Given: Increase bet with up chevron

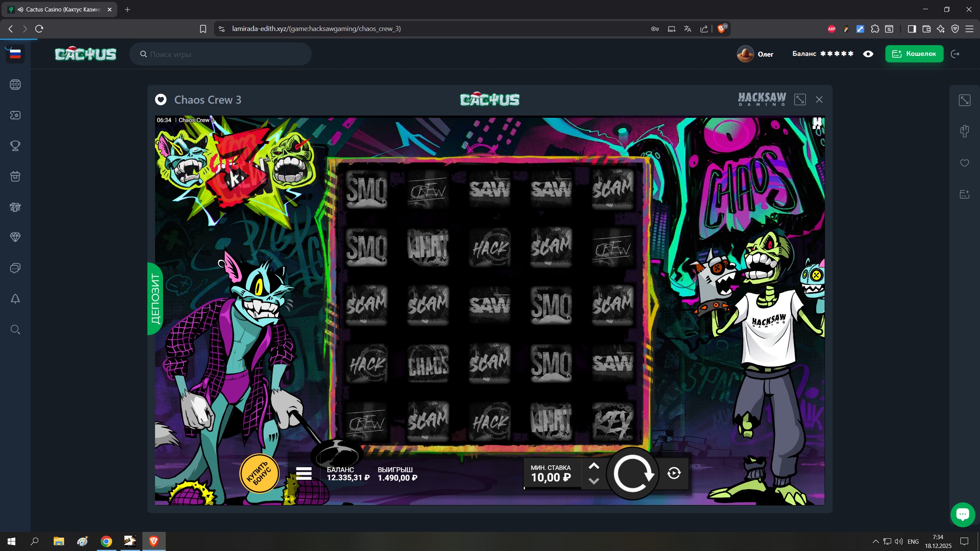Looking at the screenshot, I should [594, 466].
